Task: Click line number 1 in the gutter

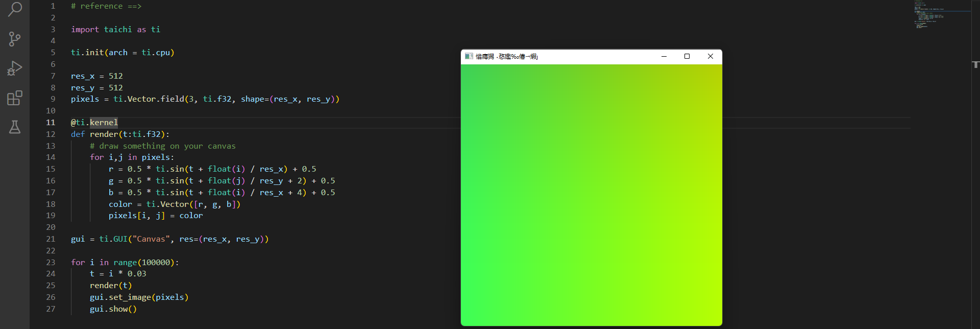Action: tap(53, 6)
